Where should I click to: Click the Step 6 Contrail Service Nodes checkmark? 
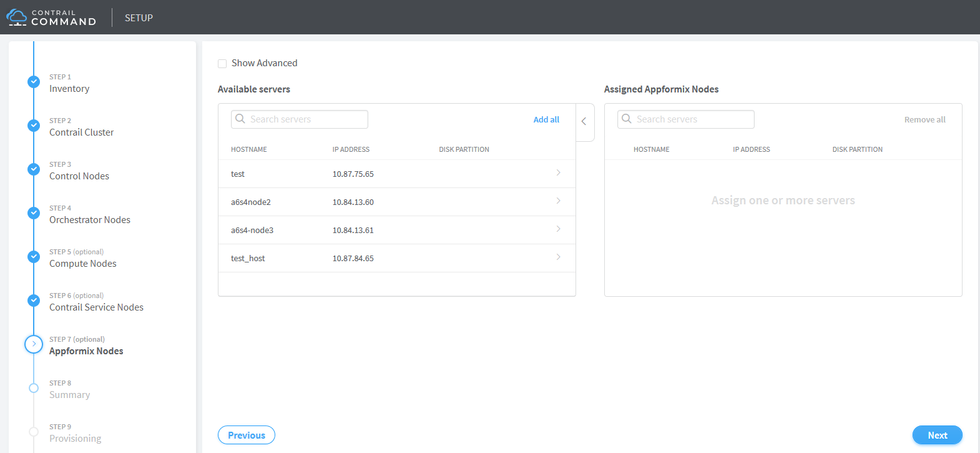34,301
